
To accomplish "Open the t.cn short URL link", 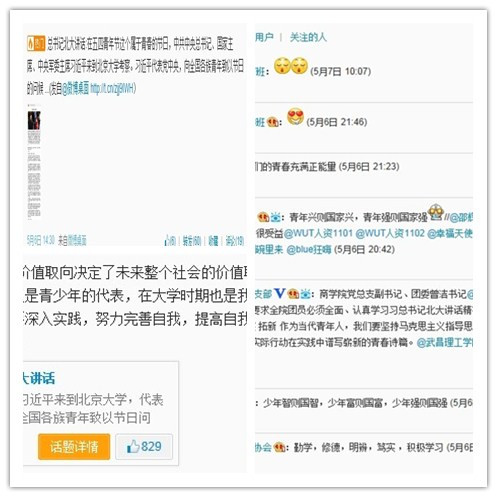I will point(112,89).
